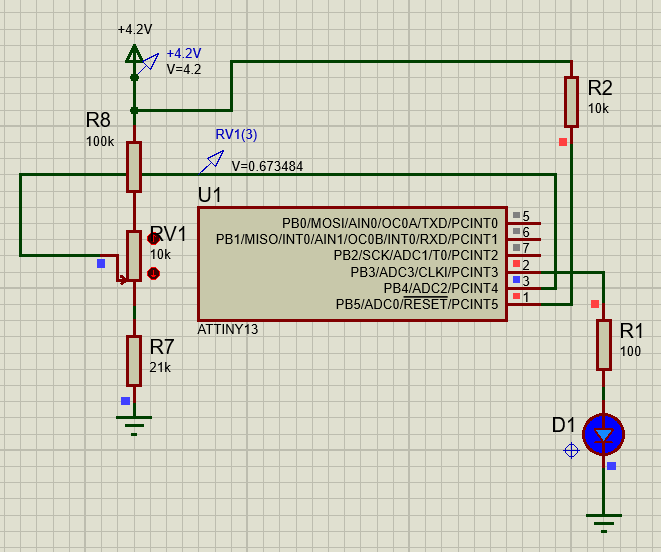Viewport: 661px width, 552px height.
Task: Select resistor R8 body
Action: tap(134, 167)
